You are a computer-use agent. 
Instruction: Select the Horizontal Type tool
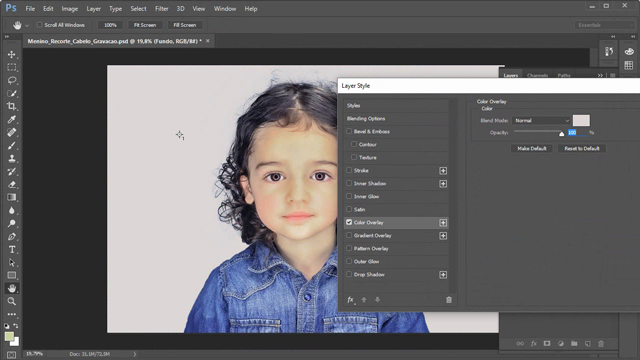11,249
